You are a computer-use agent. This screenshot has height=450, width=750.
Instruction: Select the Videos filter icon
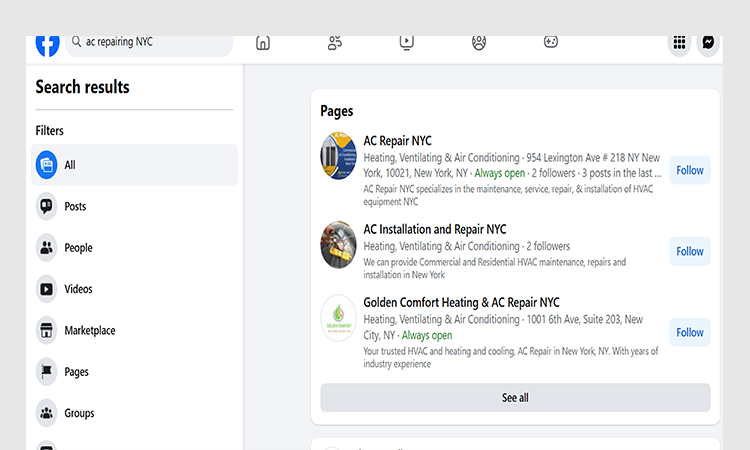tap(46, 289)
